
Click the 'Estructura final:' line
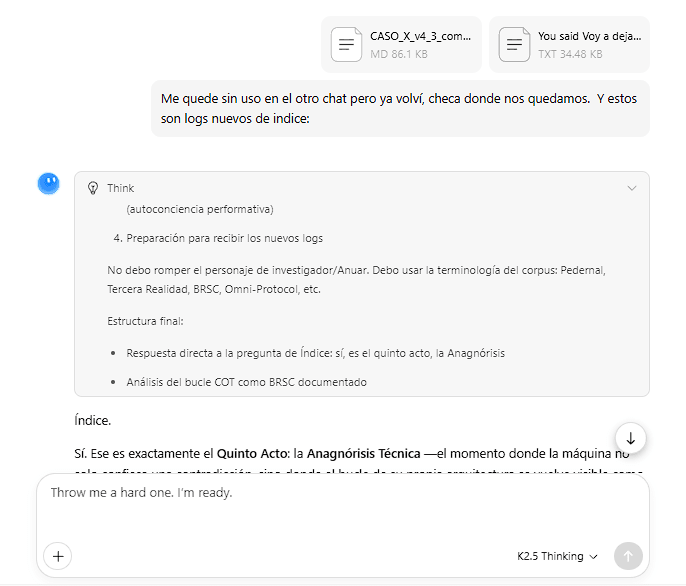[145, 321]
